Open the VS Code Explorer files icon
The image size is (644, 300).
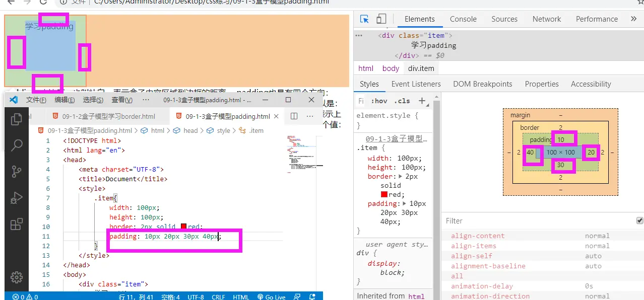click(x=17, y=119)
